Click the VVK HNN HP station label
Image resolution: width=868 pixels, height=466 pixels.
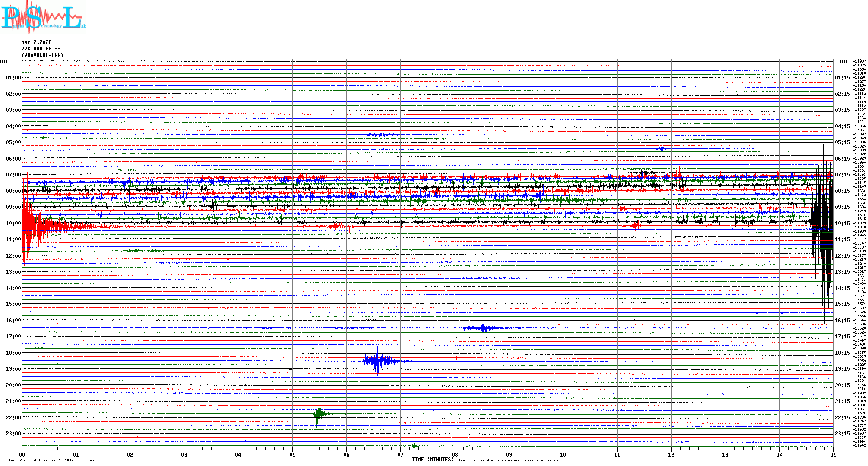(41, 49)
